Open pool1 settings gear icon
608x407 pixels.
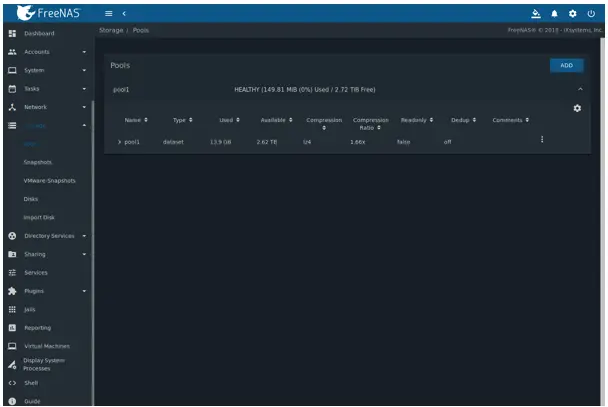[577, 108]
